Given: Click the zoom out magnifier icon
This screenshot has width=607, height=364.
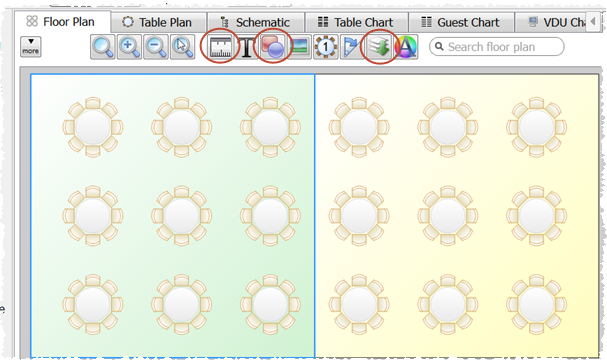Looking at the screenshot, I should point(156,47).
